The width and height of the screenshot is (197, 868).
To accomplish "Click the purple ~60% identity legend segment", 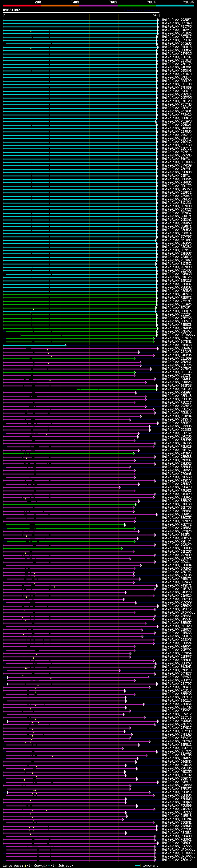I will 99,6.
